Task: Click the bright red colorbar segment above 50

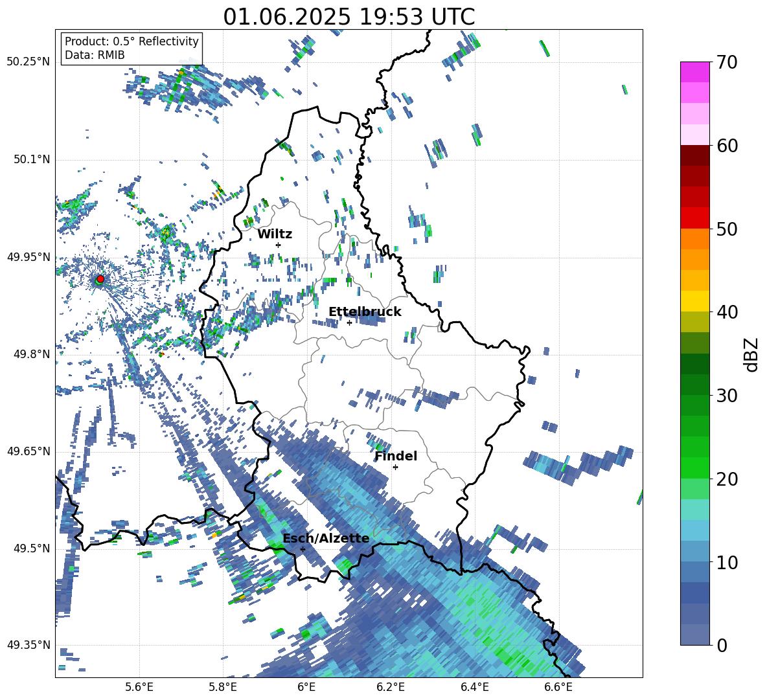Action: pyautogui.click(x=694, y=218)
